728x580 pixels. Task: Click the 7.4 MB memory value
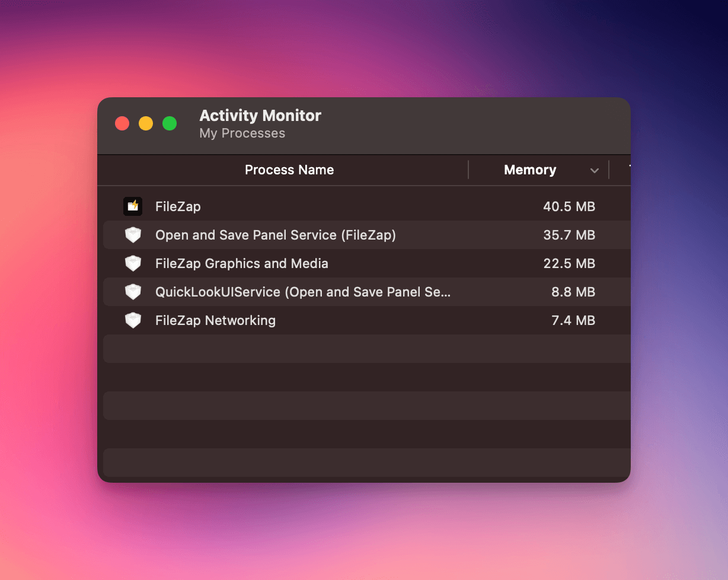point(573,320)
